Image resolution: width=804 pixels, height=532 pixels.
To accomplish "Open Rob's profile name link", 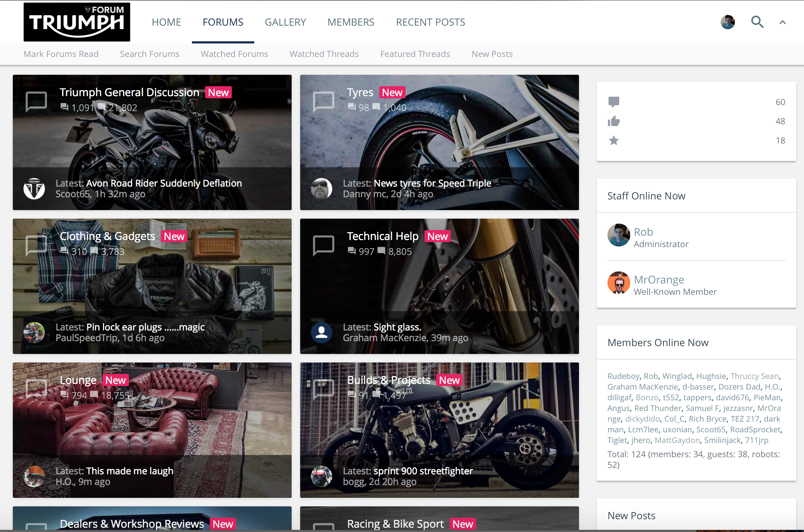I will [x=643, y=232].
